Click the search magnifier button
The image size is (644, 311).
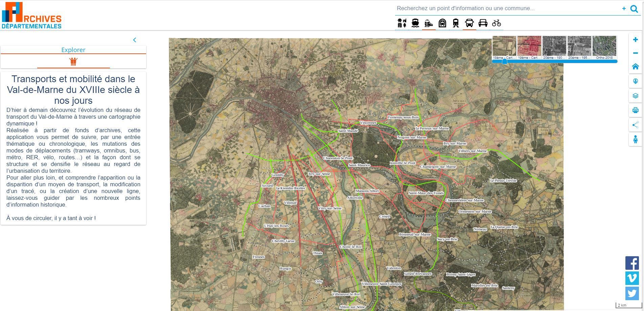[634, 9]
